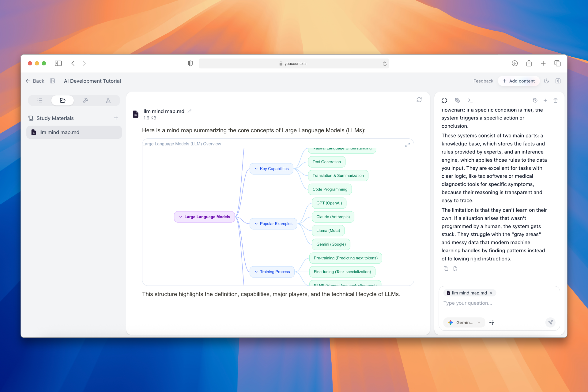Click the Add content button
The height and width of the screenshot is (392, 588).
click(x=519, y=81)
